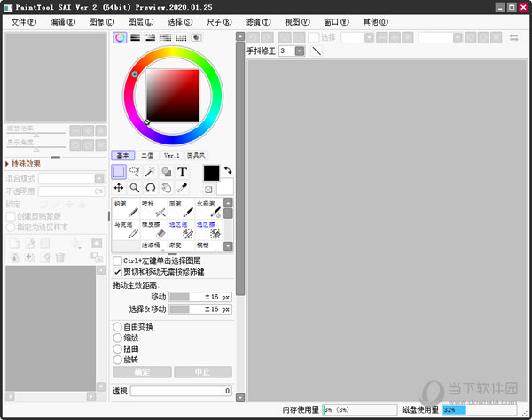The image size is (532, 420).
Task: Switch to the 基本 tool tab
Action: 123,155
